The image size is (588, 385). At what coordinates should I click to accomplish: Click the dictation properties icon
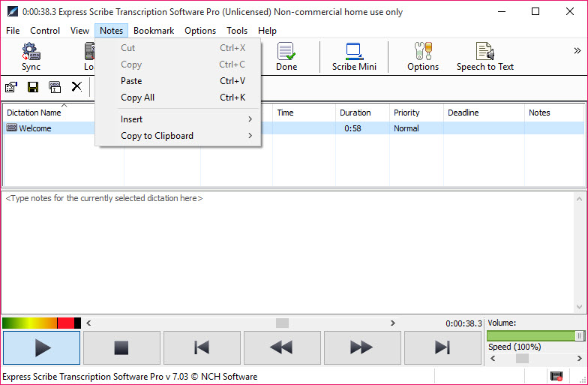coord(11,87)
